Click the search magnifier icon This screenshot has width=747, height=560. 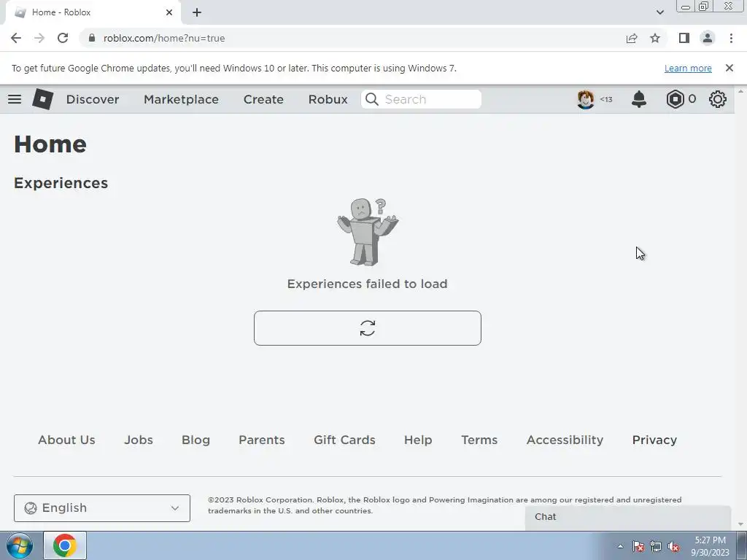[371, 99]
